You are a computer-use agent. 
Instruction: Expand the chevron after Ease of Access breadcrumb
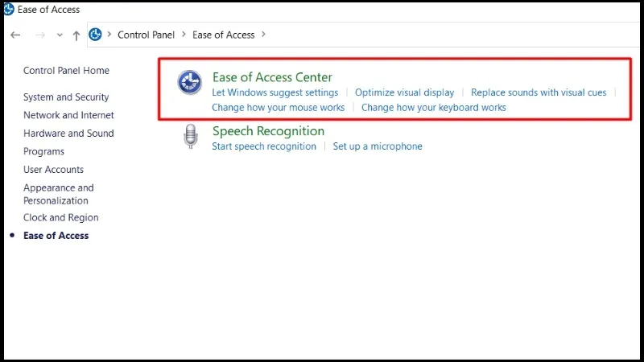263,35
